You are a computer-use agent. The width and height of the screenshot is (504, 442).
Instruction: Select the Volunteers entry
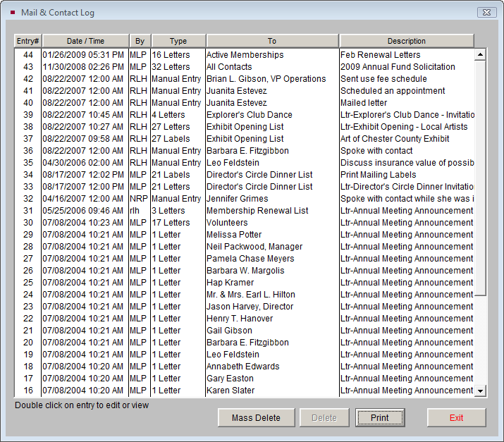coord(245,223)
